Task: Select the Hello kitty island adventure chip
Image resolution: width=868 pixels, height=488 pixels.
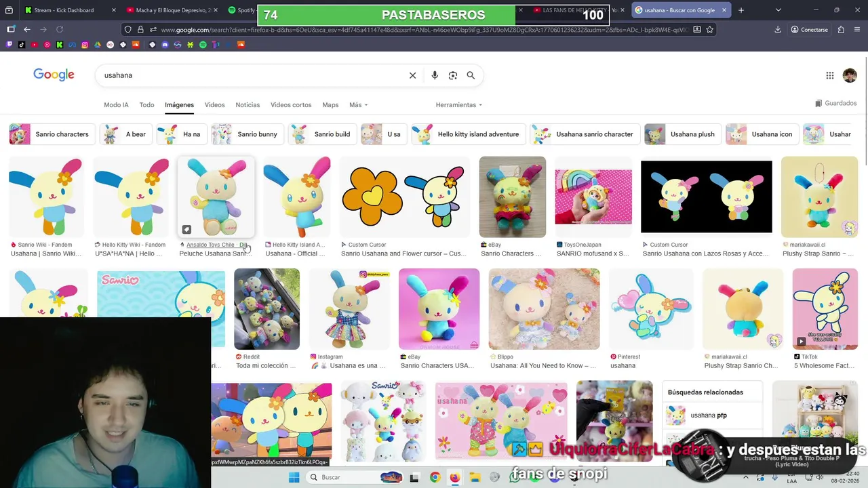Action: click(x=468, y=134)
